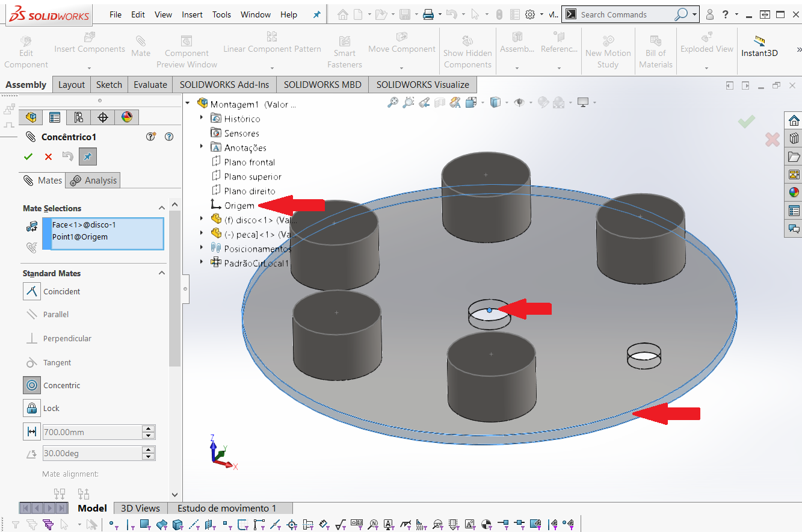Toggle the keep visible pushpin

click(87, 156)
